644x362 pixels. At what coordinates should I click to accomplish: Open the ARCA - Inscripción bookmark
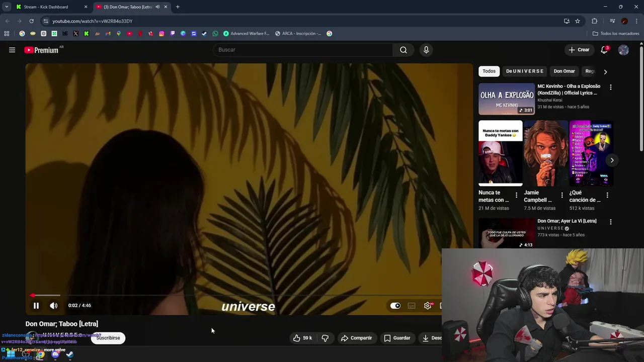pyautogui.click(x=298, y=34)
